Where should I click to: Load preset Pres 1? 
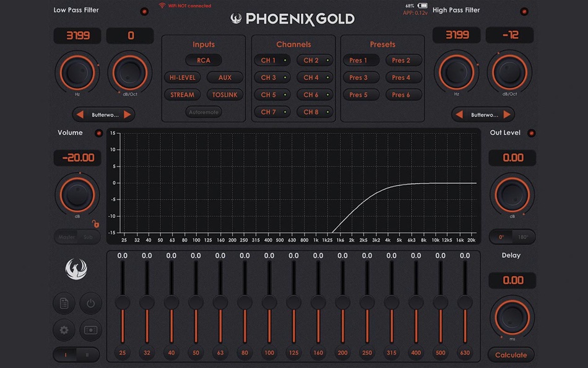pyautogui.click(x=361, y=60)
